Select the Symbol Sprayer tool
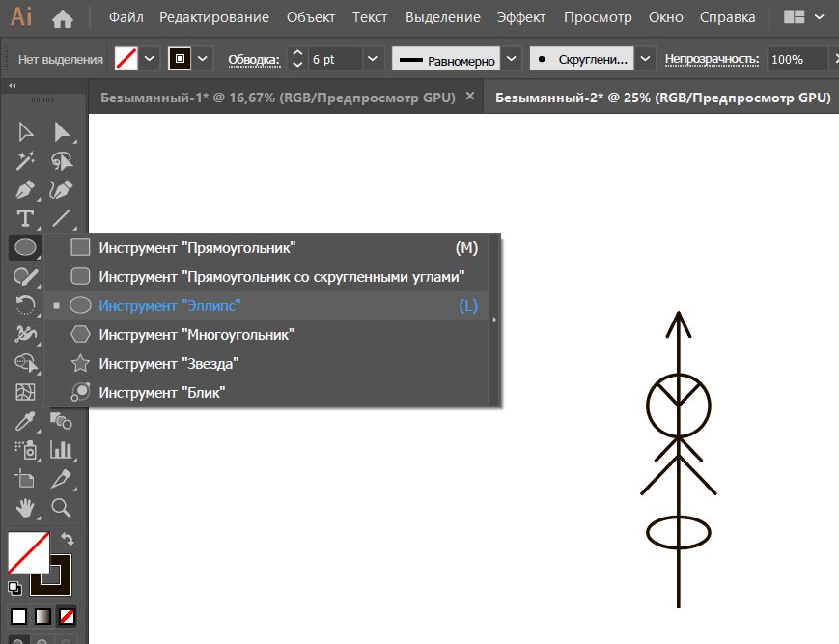Viewport: 839px width, 644px height. (x=25, y=450)
